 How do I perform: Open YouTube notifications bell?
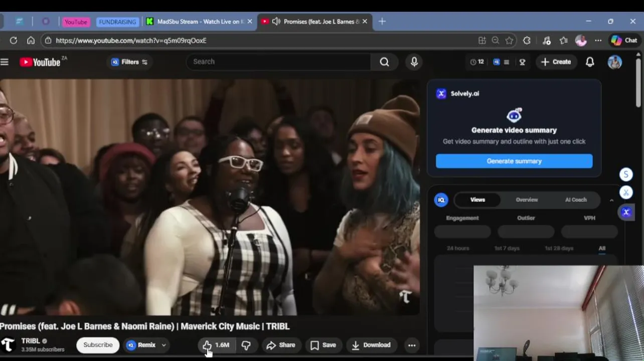590,62
